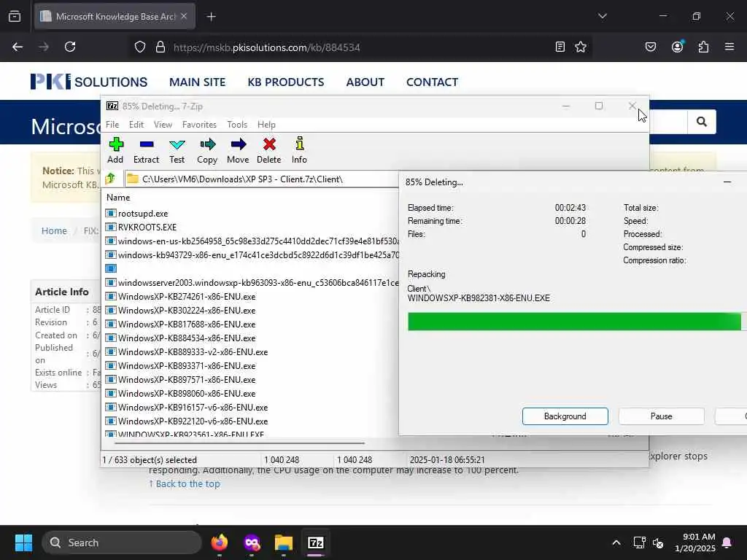Click the Home breadcrumb link

tap(54, 230)
